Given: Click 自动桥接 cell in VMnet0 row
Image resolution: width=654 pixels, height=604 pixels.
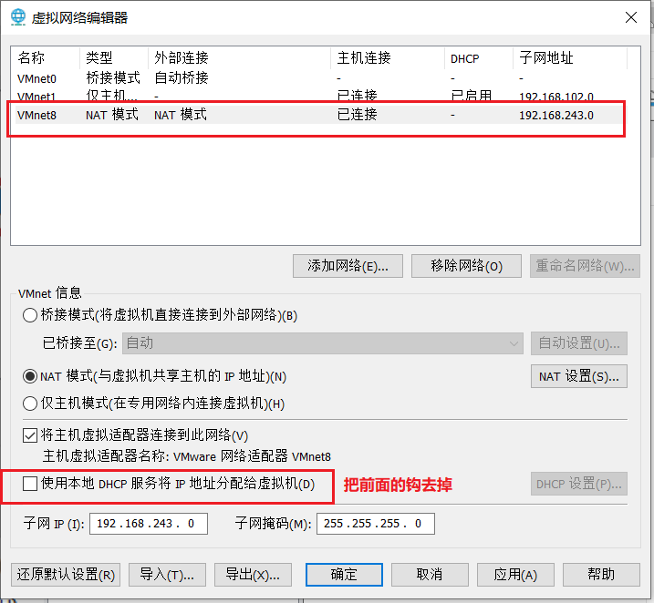Looking at the screenshot, I should point(181,78).
